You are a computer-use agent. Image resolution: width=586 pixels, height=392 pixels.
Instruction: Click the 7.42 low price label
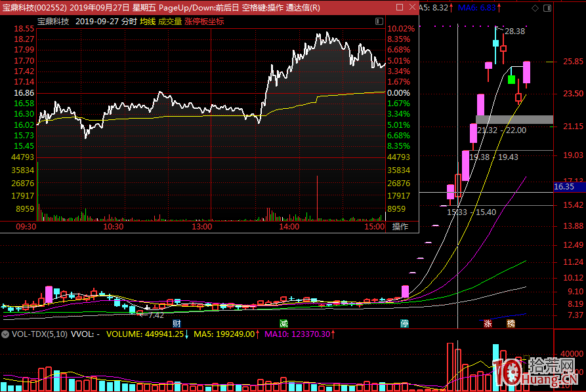(156, 315)
